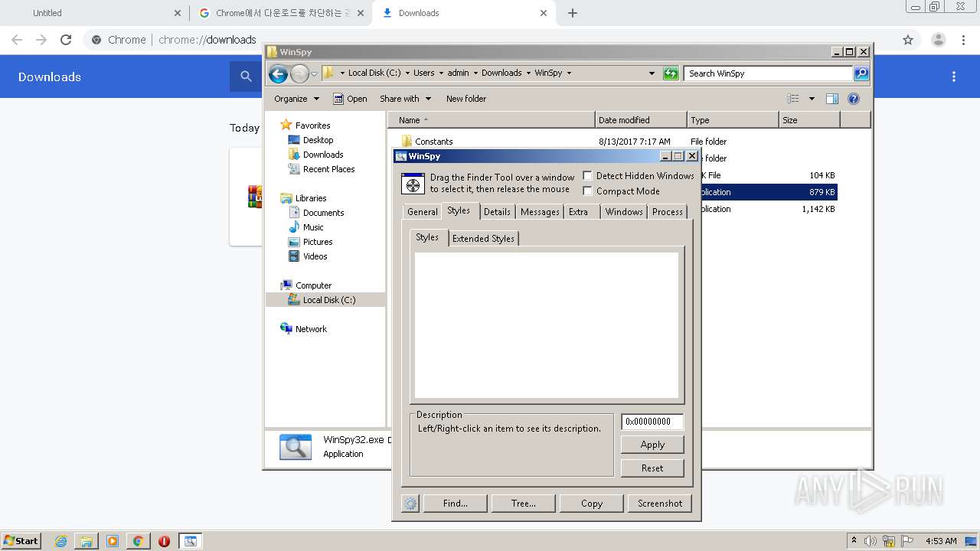This screenshot has width=980, height=551.
Task: Select Documents library in sidebar
Action: (x=323, y=213)
